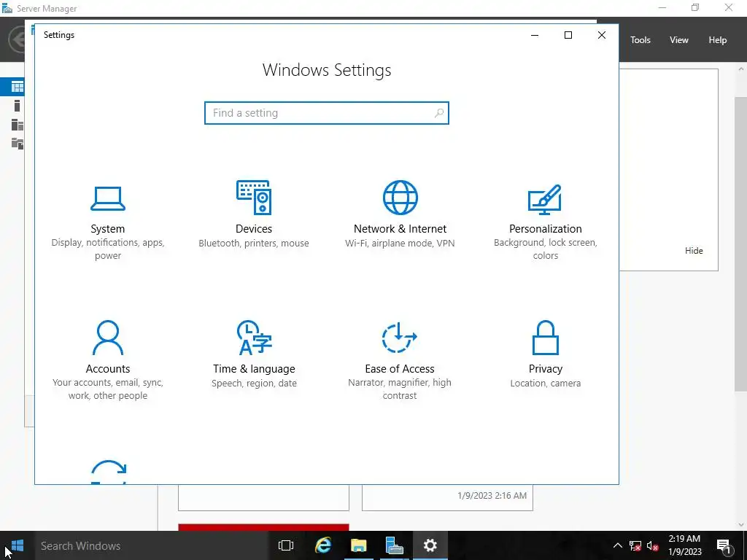Click Server Manager back arrow button
Screen dimensions: 747x560
coord(18,39)
